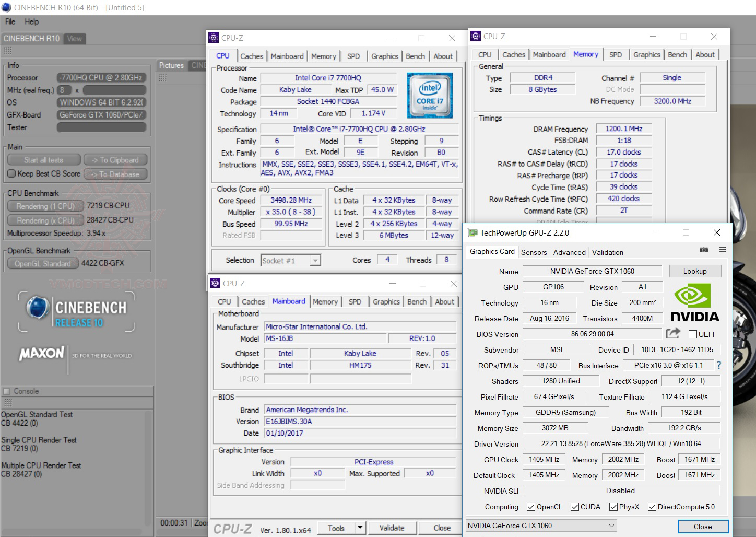The width and height of the screenshot is (756, 537).
Task: Toggle the OpenCL computing checkbox
Action: point(531,507)
